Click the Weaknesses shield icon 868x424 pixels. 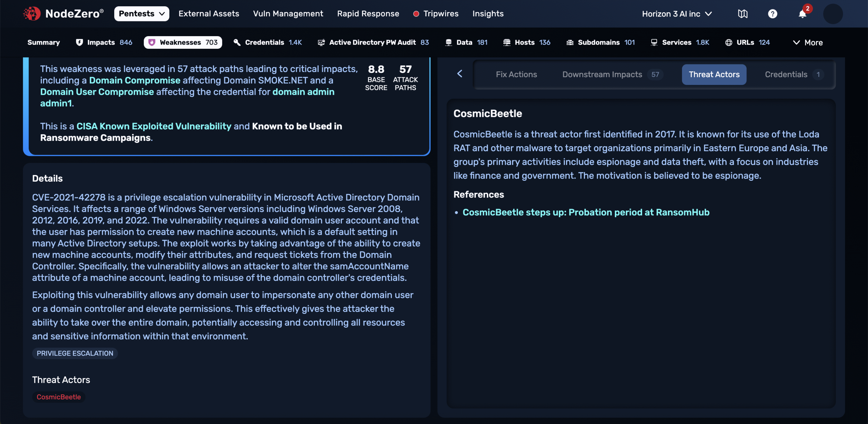[x=152, y=42]
